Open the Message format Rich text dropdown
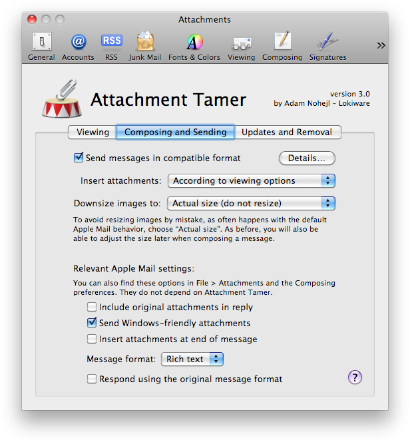 (x=192, y=359)
